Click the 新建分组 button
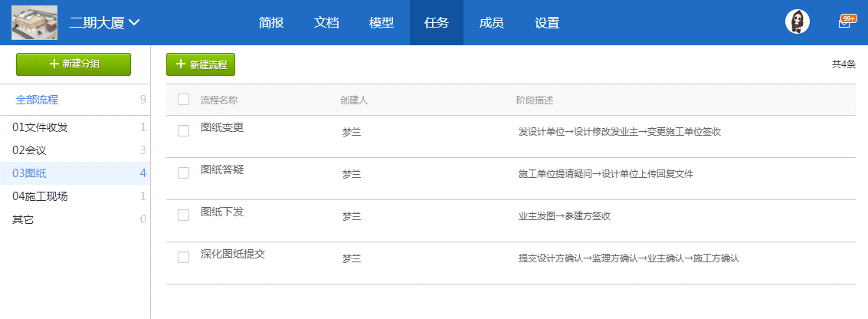The height and width of the screenshot is (319, 868). pyautogui.click(x=74, y=64)
